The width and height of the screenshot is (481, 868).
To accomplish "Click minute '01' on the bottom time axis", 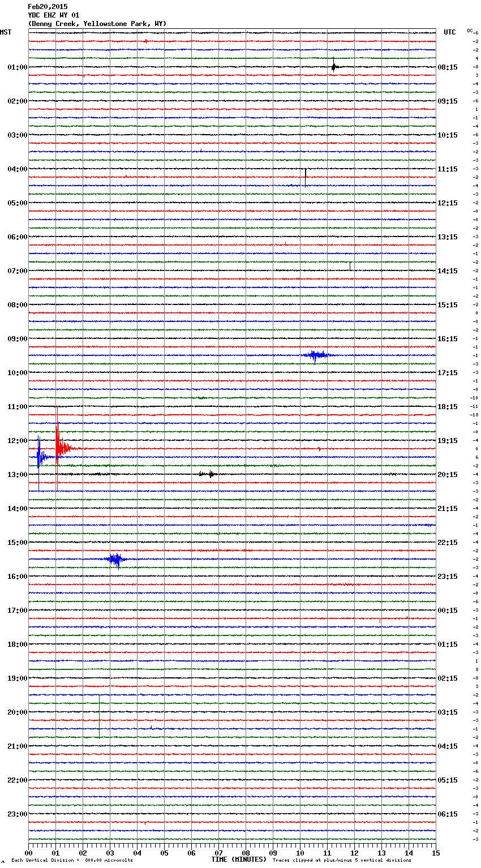I will [x=55, y=852].
